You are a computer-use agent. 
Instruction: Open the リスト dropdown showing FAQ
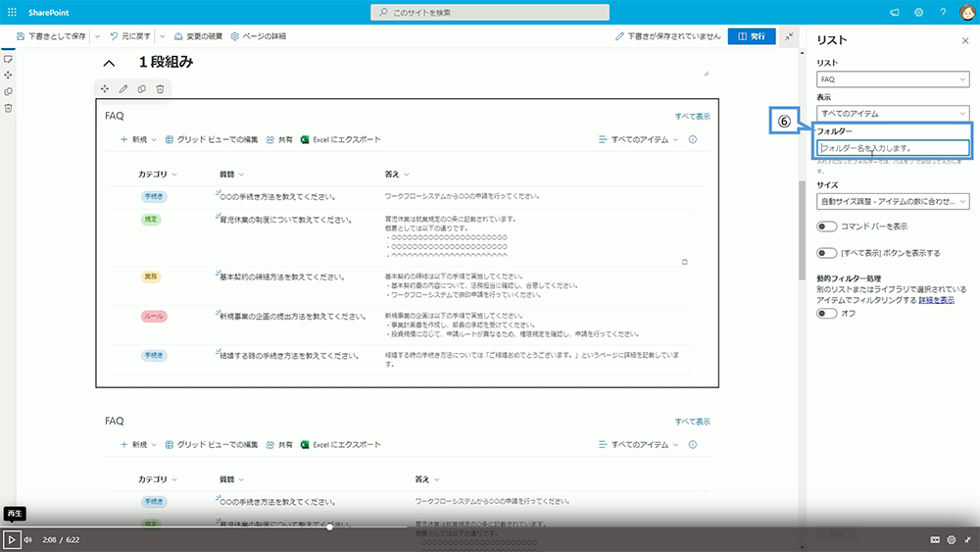(x=893, y=79)
